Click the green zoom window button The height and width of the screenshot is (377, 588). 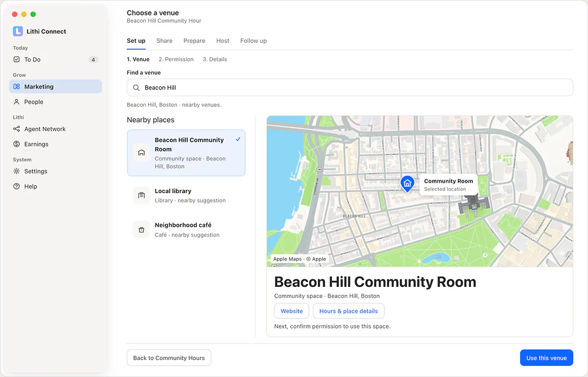[33, 14]
